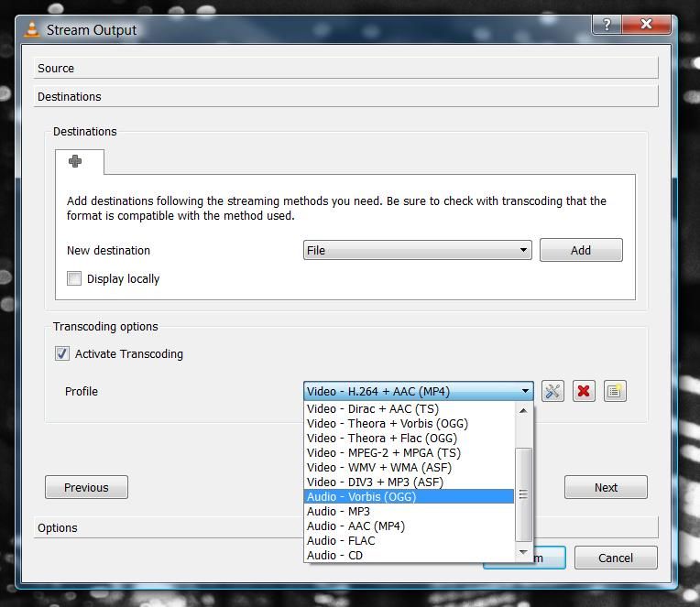The image size is (700, 607).
Task: Uncheck the Activate Transcoding checkbox
Action: 62,354
